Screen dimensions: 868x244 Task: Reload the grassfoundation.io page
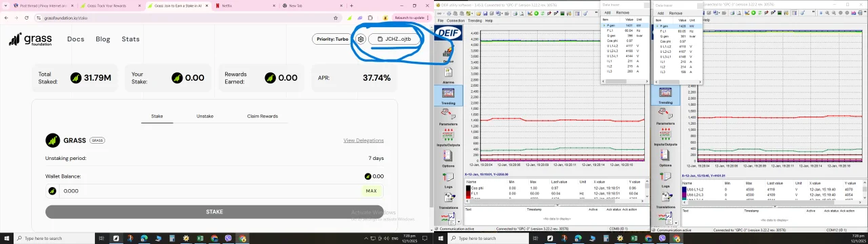pos(27,18)
